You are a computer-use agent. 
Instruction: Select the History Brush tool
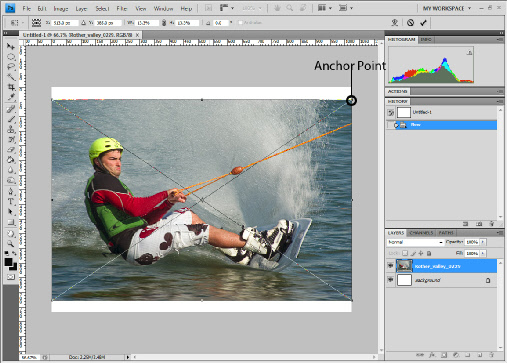coord(11,139)
